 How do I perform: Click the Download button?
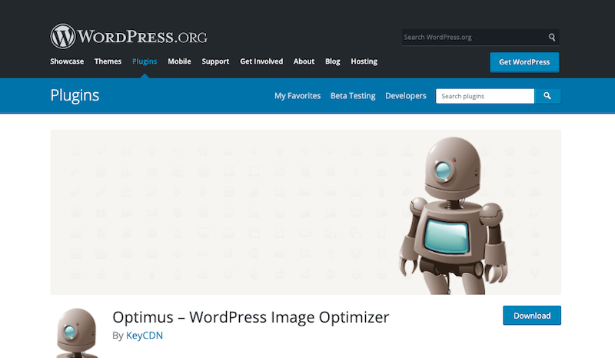coord(532,316)
